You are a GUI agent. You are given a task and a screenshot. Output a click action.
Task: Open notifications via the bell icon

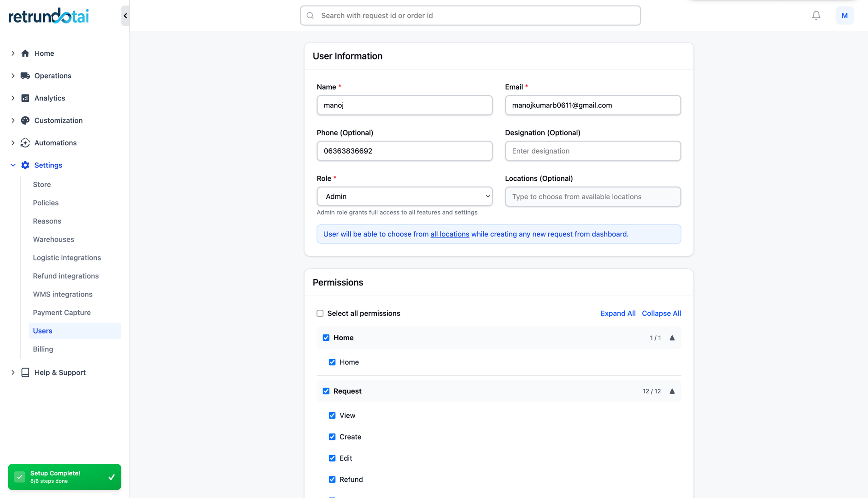[816, 15]
